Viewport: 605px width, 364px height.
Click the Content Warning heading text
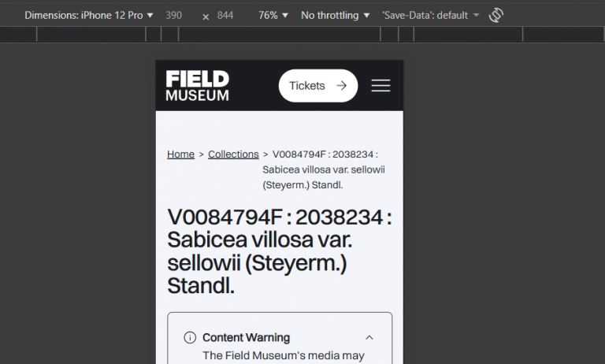point(246,337)
